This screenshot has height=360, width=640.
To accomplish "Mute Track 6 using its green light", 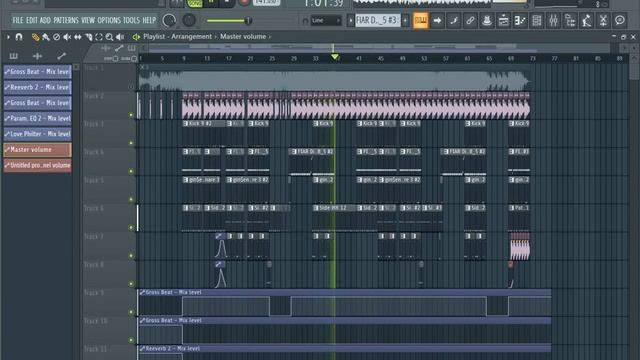I will pyautogui.click(x=131, y=227).
